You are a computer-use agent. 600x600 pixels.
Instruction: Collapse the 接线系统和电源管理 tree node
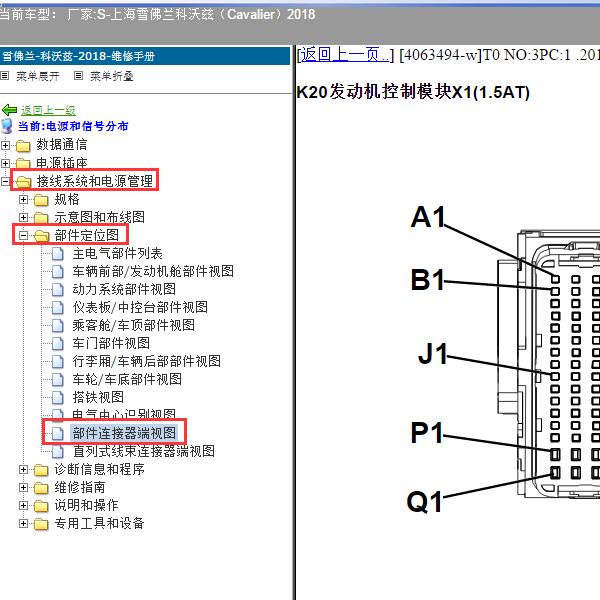point(5,181)
